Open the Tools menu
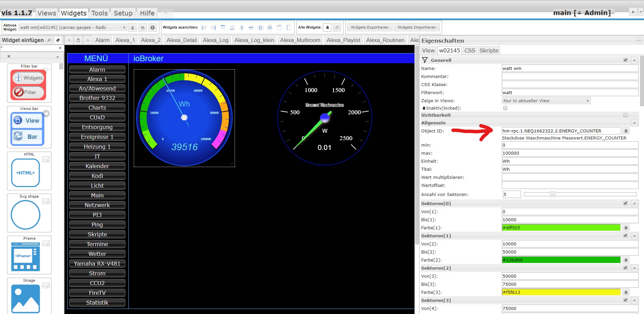Image resolution: width=644 pixels, height=314 pixels. [99, 13]
